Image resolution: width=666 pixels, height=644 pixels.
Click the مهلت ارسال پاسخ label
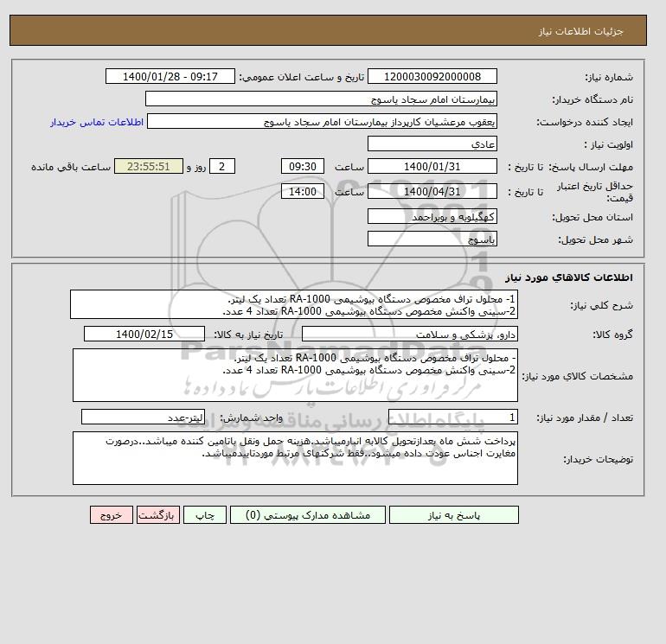click(591, 167)
